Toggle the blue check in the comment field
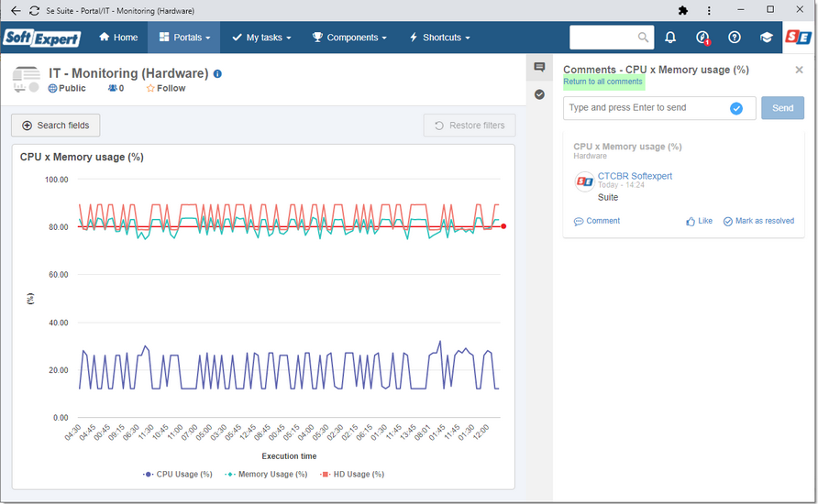 tap(736, 108)
